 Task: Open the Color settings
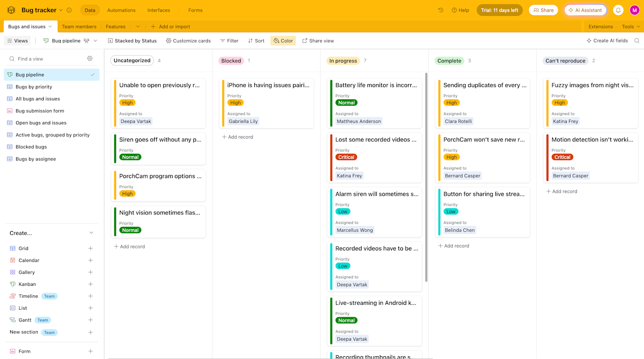[283, 41]
